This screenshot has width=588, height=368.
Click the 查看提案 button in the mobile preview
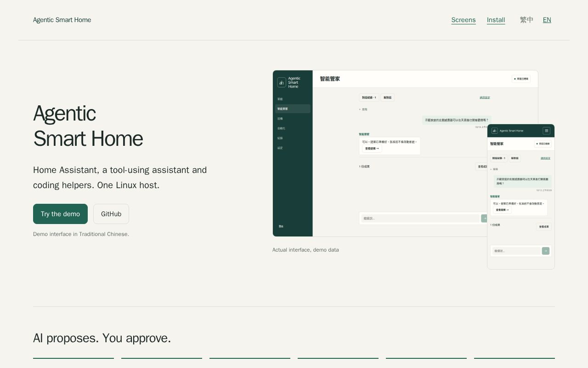click(x=502, y=210)
